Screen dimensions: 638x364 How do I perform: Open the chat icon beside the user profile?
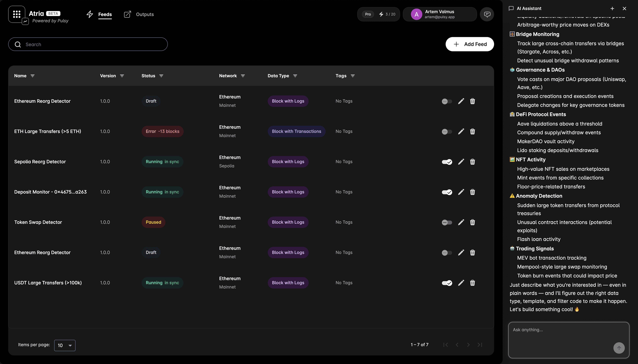tap(487, 14)
